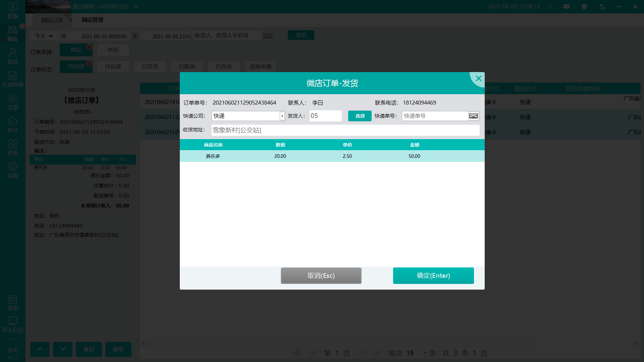Click the start date 2021-06-02 00:00:00 field
This screenshot has height=362, width=644.
[x=104, y=36]
